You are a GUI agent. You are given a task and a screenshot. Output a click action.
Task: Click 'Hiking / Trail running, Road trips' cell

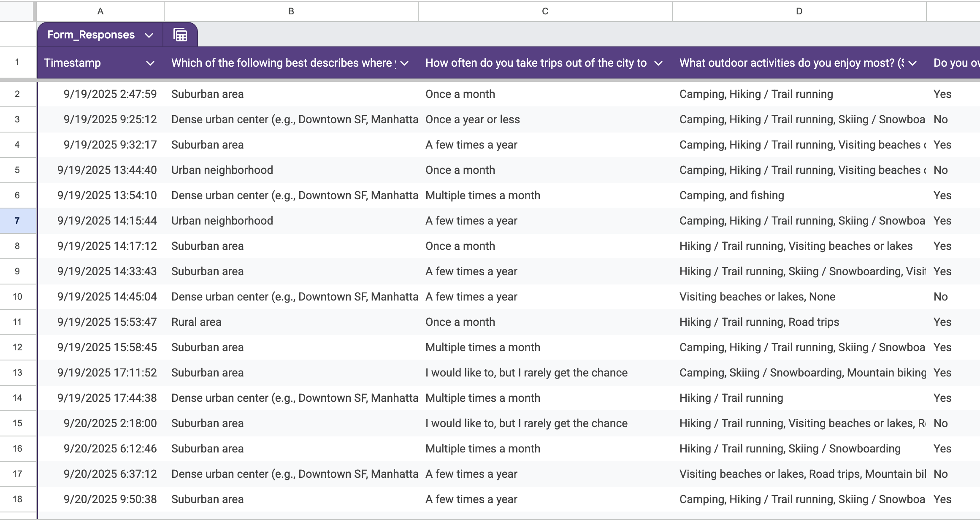799,322
